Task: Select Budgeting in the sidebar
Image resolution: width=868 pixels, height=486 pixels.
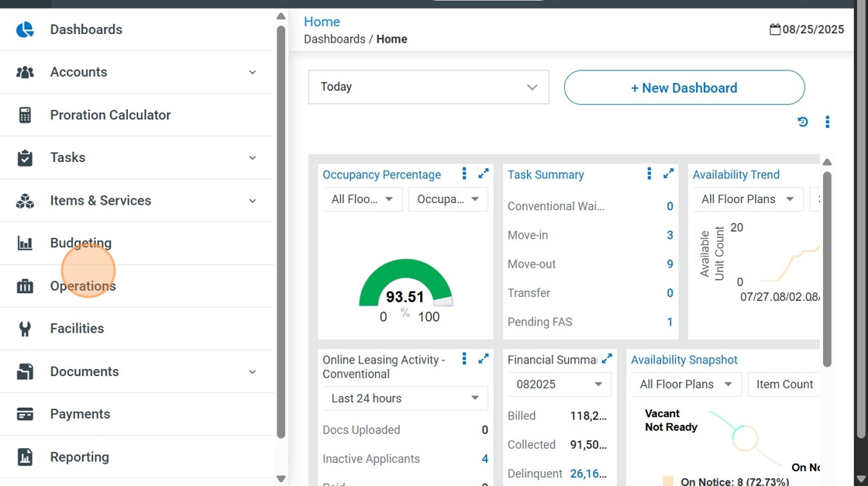Action: 81,243
